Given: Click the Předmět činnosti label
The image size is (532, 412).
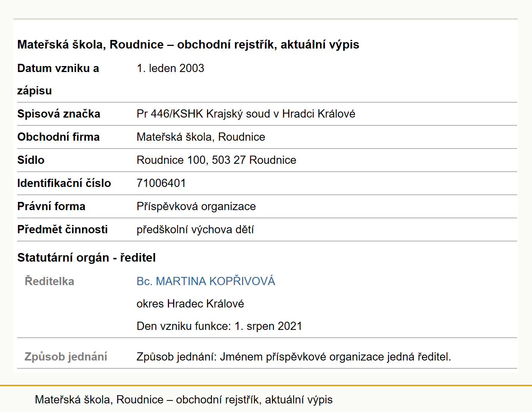Looking at the screenshot, I should 62,230.
